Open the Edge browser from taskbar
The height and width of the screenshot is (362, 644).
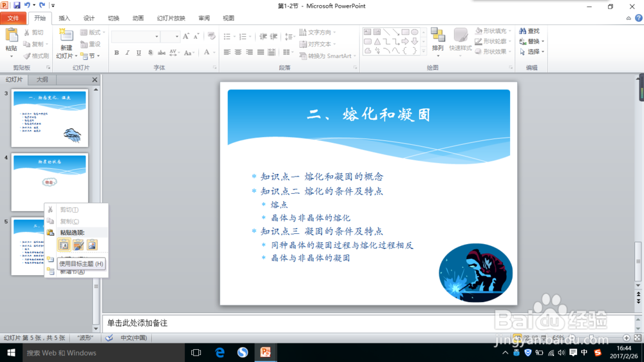[220, 352]
